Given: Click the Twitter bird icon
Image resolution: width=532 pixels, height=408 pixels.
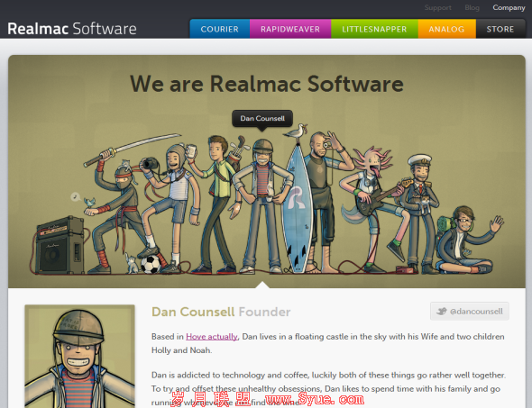Looking at the screenshot, I should (442, 311).
